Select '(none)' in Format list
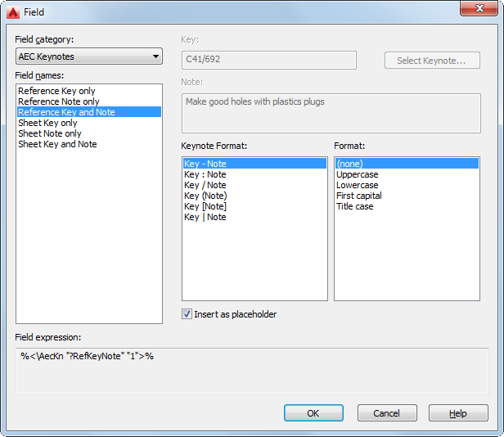Screen dimensions: 504x437 [x=407, y=164]
